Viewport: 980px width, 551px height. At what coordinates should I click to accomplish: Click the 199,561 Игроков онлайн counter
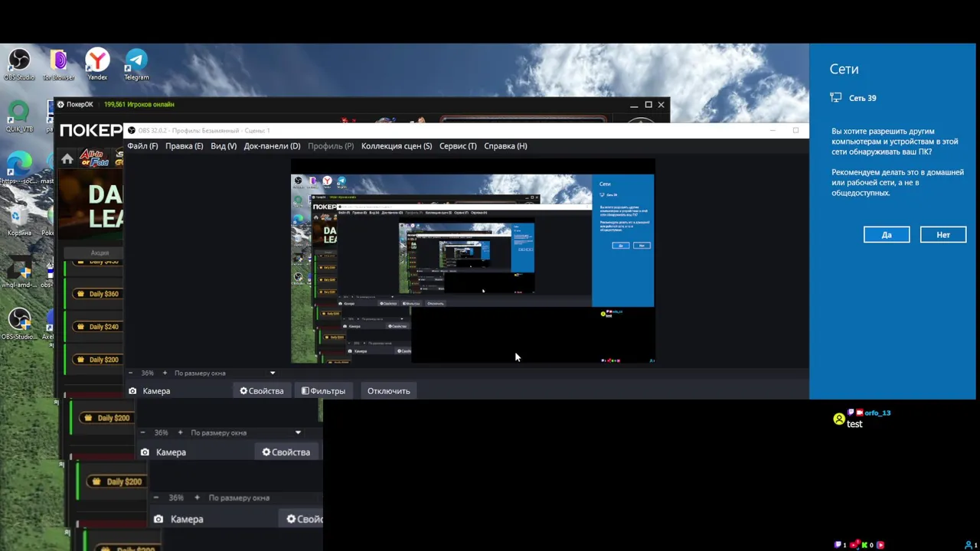pos(139,104)
